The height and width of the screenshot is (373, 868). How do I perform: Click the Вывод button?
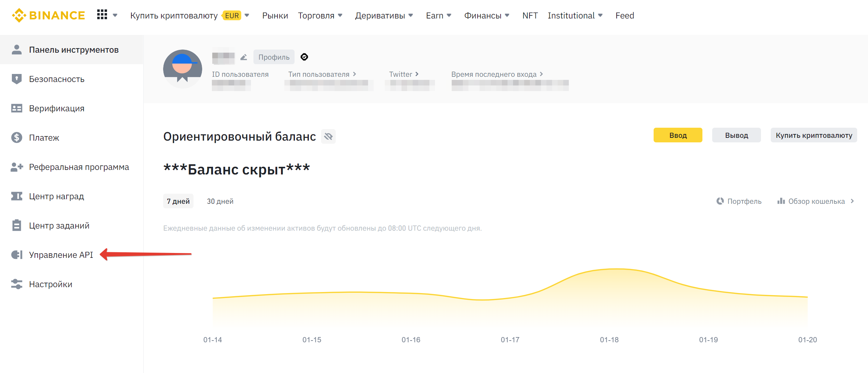pos(737,135)
